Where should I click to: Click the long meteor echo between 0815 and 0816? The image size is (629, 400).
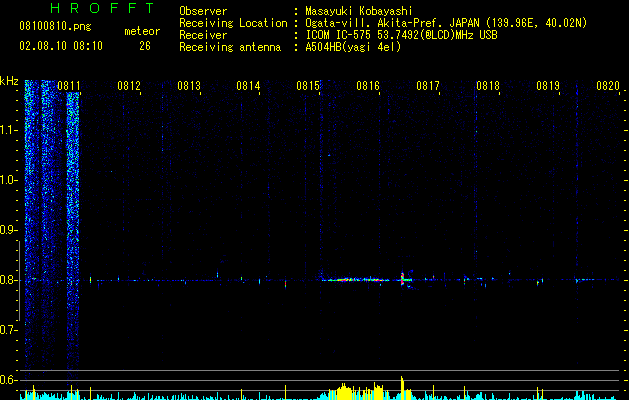[x=355, y=280]
